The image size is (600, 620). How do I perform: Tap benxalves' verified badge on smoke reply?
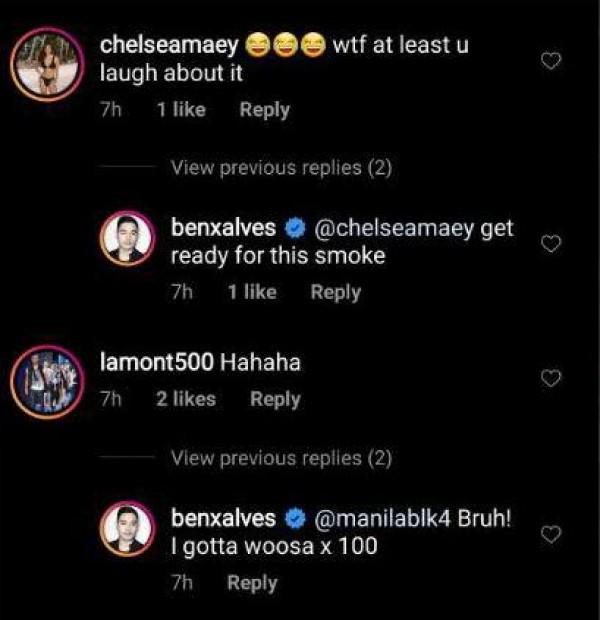(296, 229)
